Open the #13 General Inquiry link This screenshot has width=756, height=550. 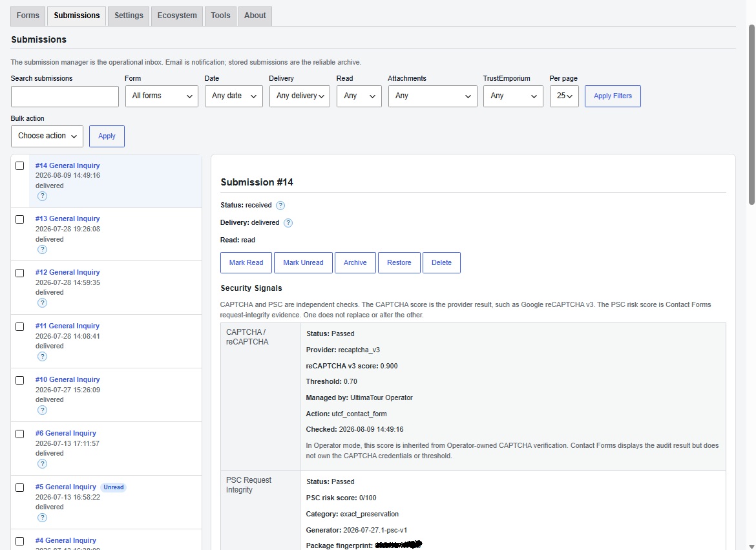(67, 218)
